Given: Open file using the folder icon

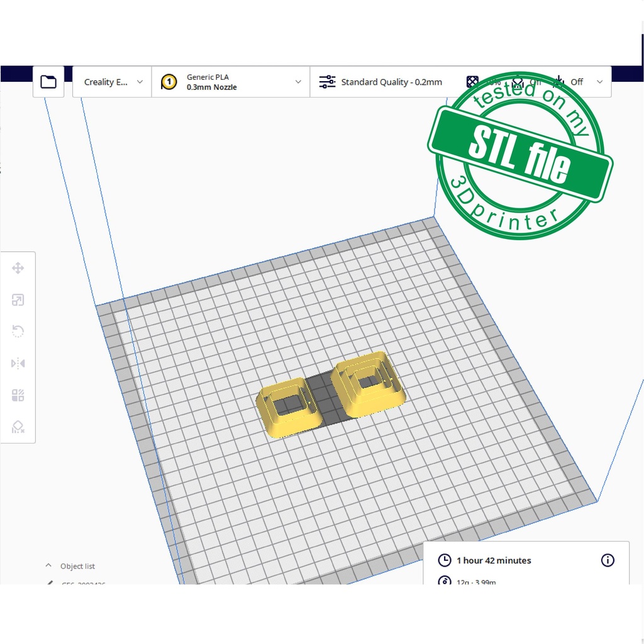Looking at the screenshot, I should (48, 82).
